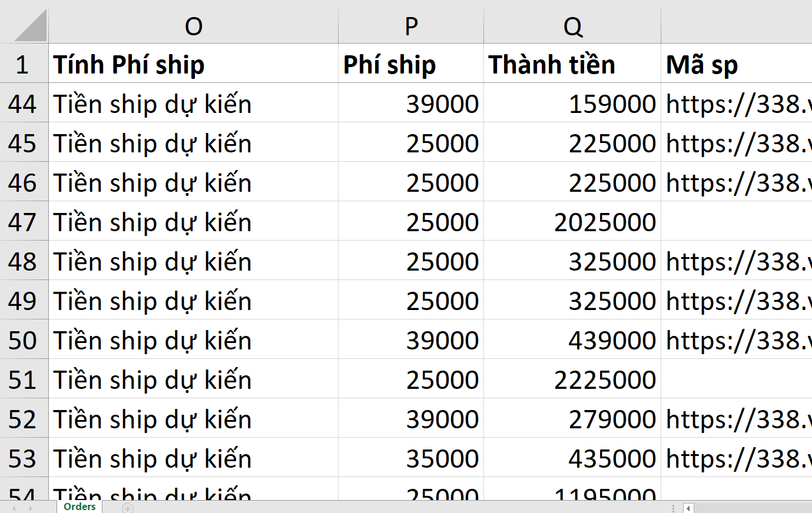Switch to the Orders sheet tab
This screenshot has width=812, height=513.
tap(79, 507)
